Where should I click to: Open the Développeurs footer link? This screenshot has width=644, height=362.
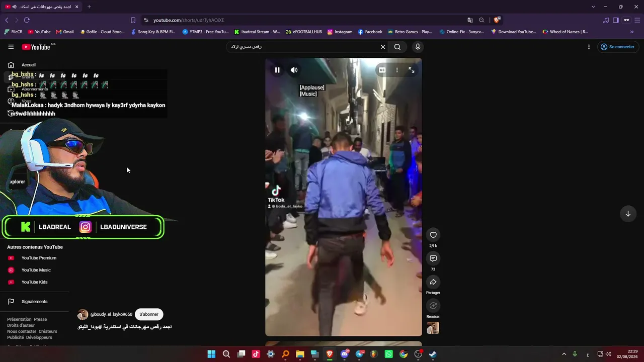click(x=39, y=337)
